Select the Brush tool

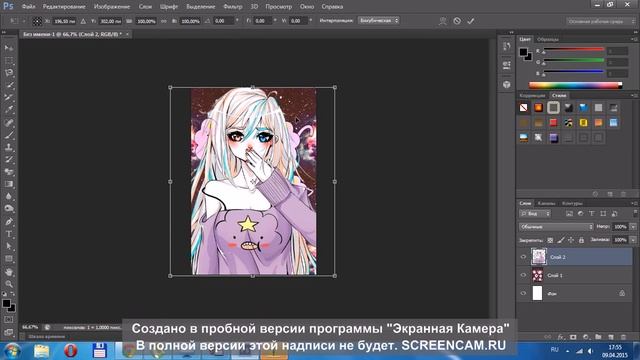(9, 135)
